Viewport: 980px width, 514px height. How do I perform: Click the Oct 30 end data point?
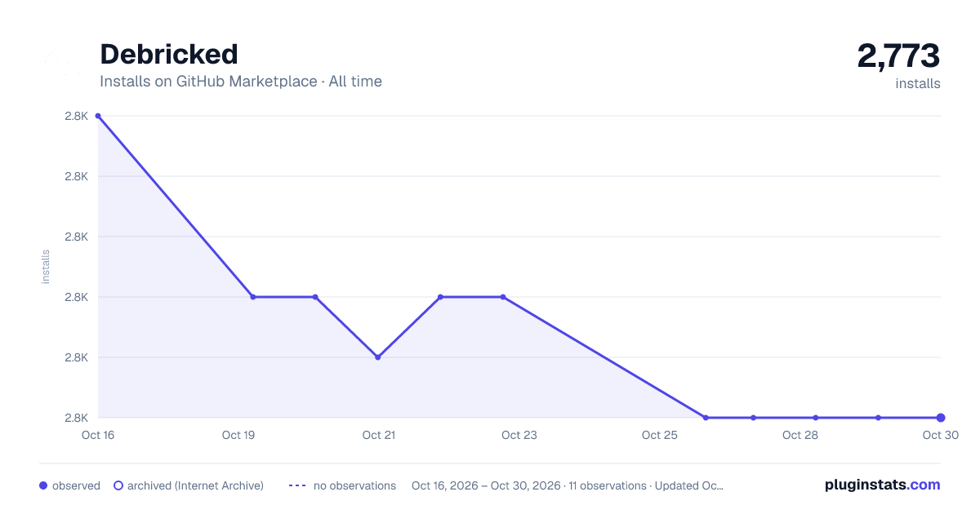941,418
